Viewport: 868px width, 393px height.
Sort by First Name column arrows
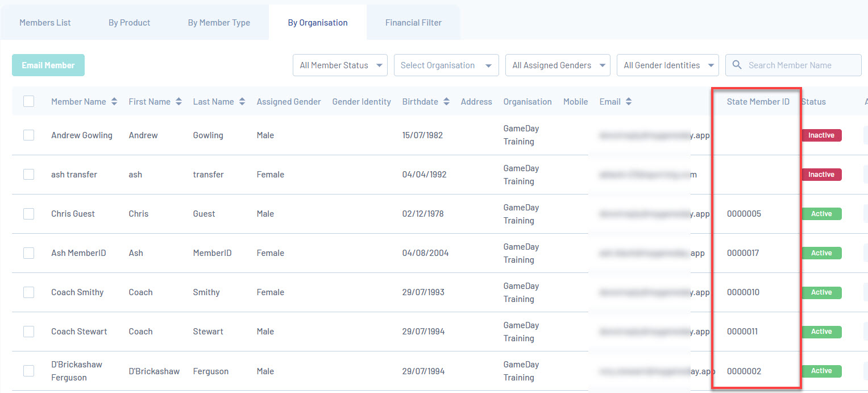pyautogui.click(x=178, y=102)
